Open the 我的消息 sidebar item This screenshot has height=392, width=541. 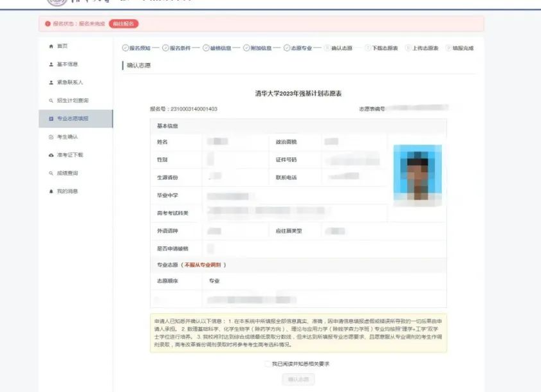[76, 192]
